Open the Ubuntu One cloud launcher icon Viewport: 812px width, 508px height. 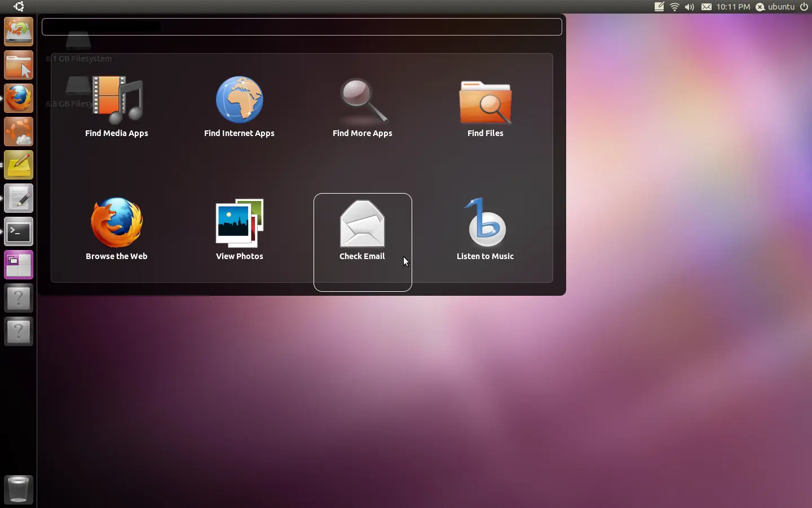coord(19,132)
